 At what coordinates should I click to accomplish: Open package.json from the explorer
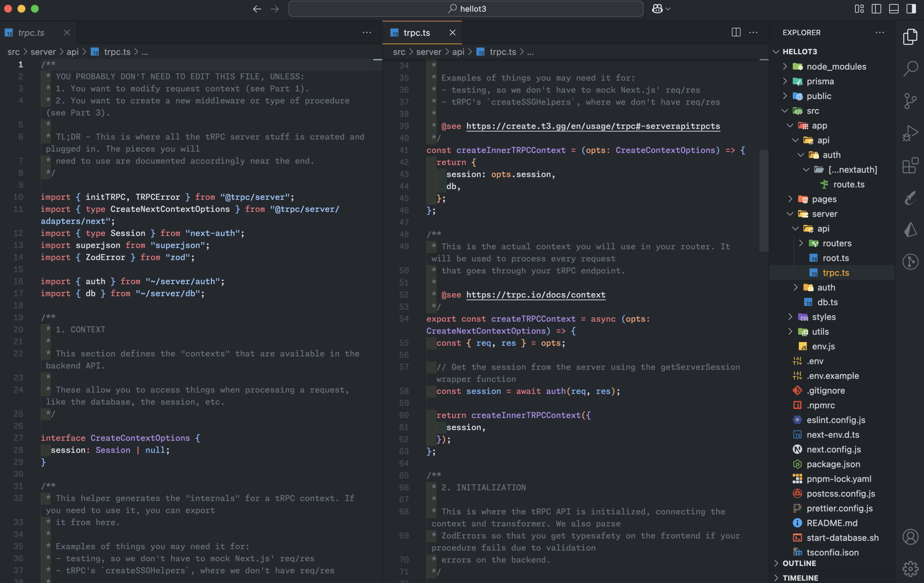click(833, 464)
